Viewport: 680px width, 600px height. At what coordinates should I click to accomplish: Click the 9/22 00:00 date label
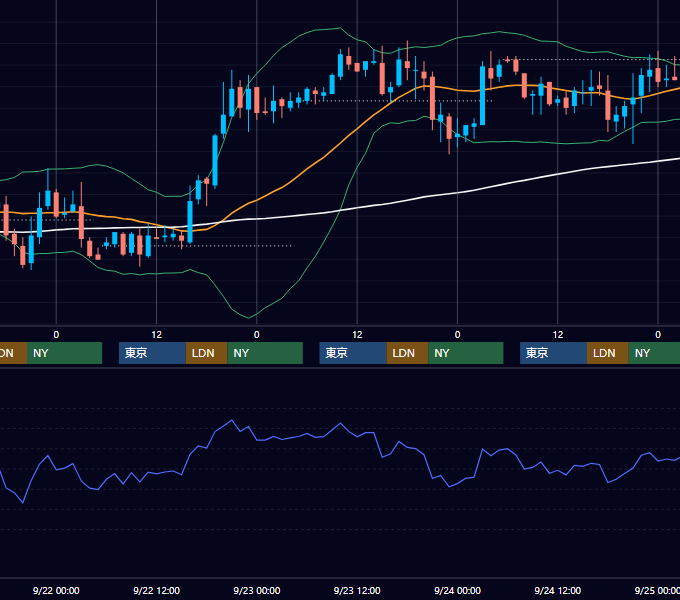(56, 590)
